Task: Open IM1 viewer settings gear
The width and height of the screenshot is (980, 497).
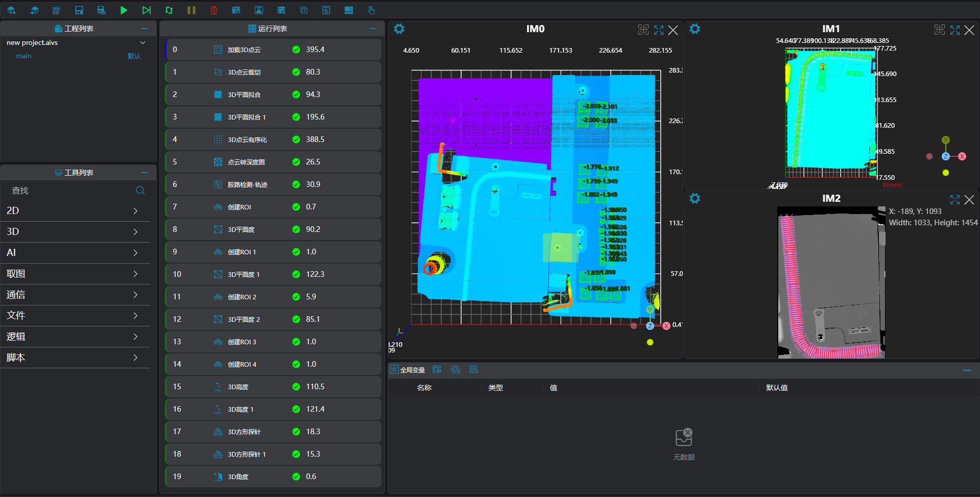Action: (695, 29)
